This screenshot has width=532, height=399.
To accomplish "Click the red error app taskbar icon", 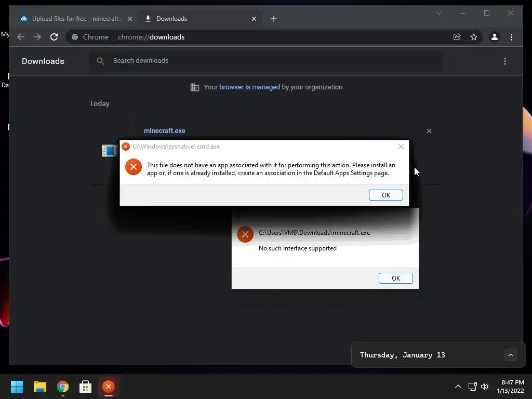I will tap(108, 387).
